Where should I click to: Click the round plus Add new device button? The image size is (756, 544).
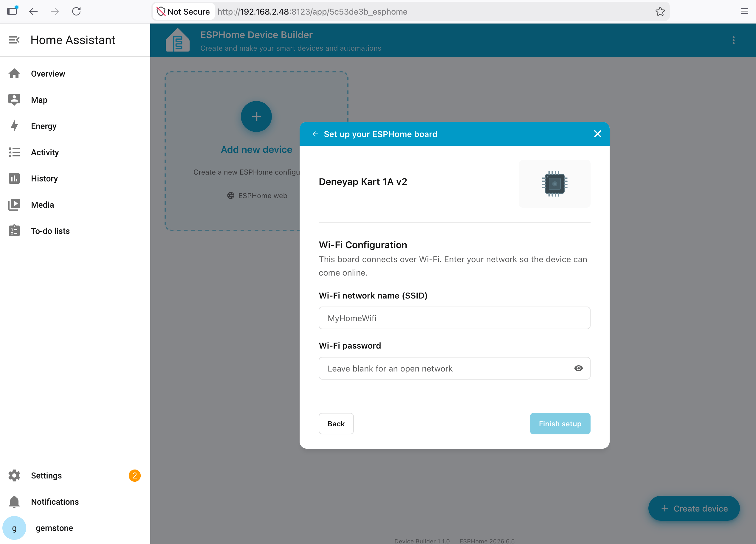point(256,116)
